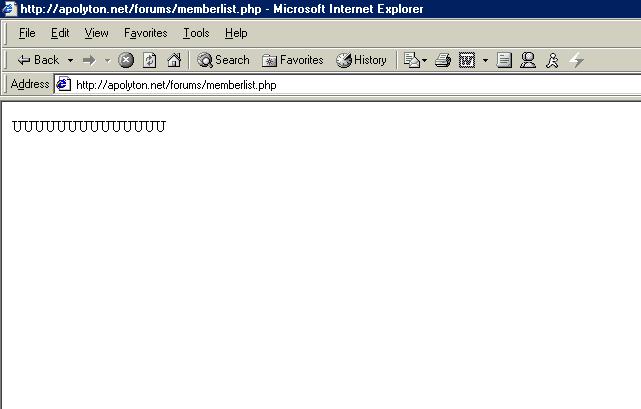
Task: Show the Favorites pane from toolbar
Action: pos(292,60)
